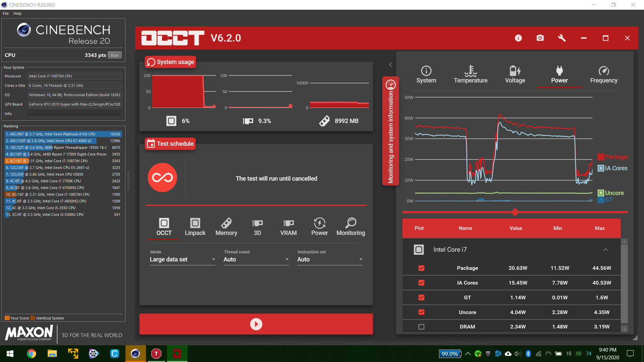The height and width of the screenshot is (362, 644).
Task: Select the Power test tab in schedule
Action: [320, 227]
